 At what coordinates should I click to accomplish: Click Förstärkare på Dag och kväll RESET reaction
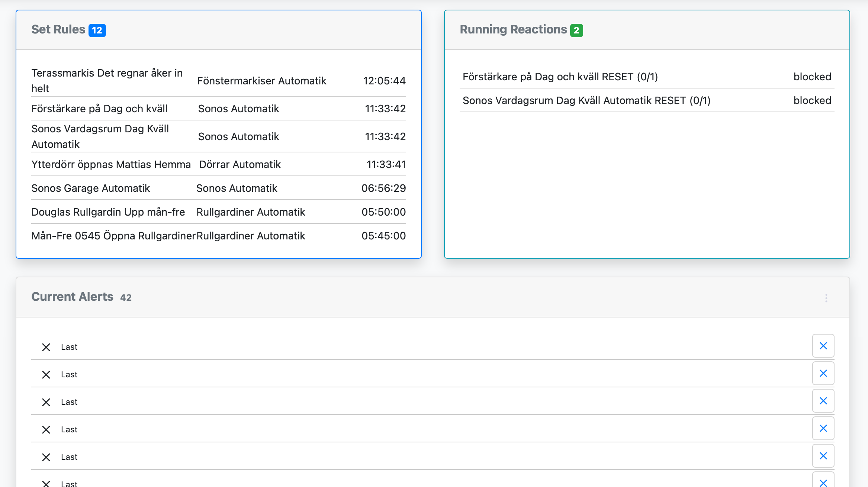click(x=560, y=77)
